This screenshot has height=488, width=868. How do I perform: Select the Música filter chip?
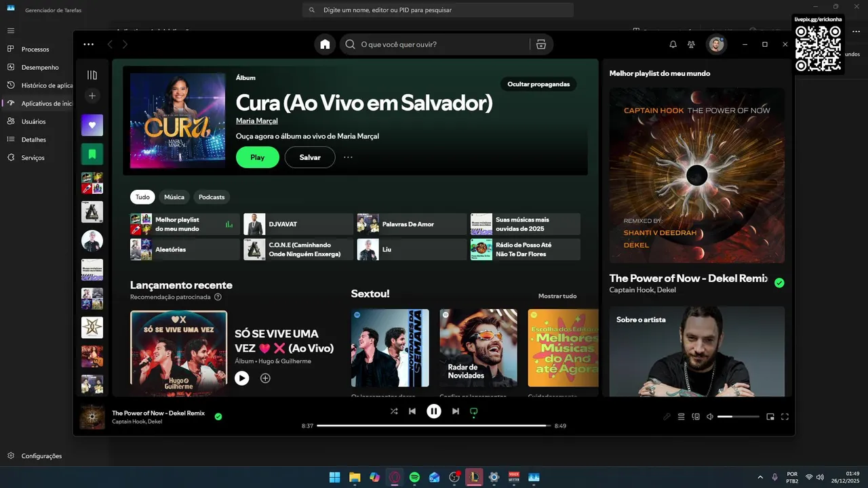[174, 197]
